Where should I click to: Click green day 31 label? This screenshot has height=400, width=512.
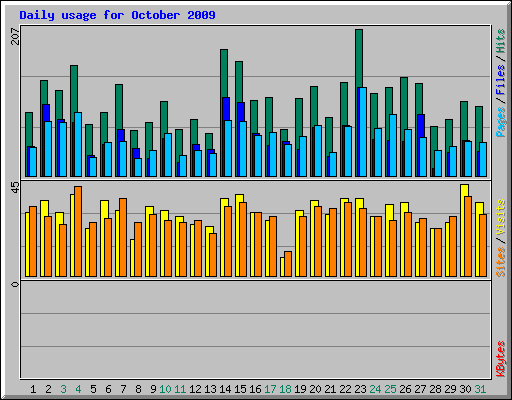click(x=480, y=389)
